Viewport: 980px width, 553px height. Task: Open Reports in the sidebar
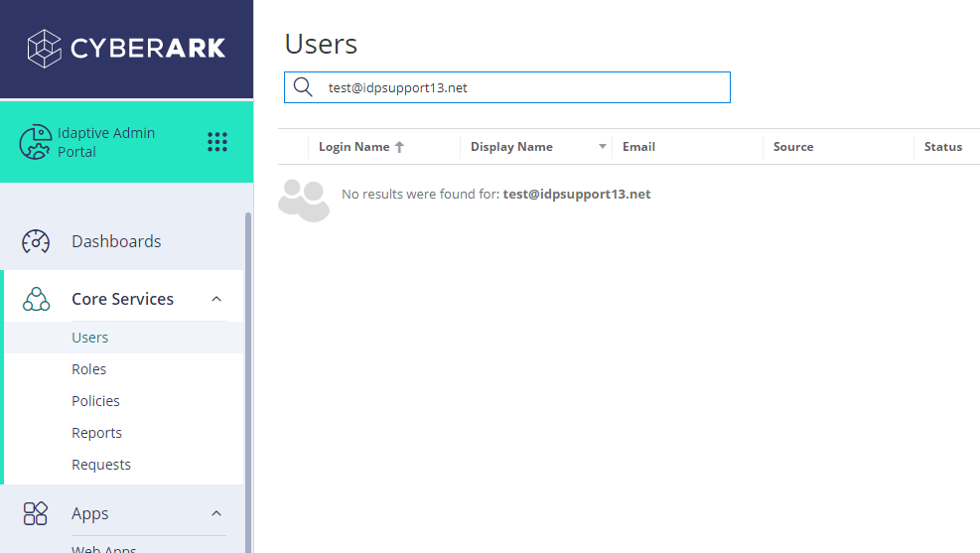click(x=96, y=433)
